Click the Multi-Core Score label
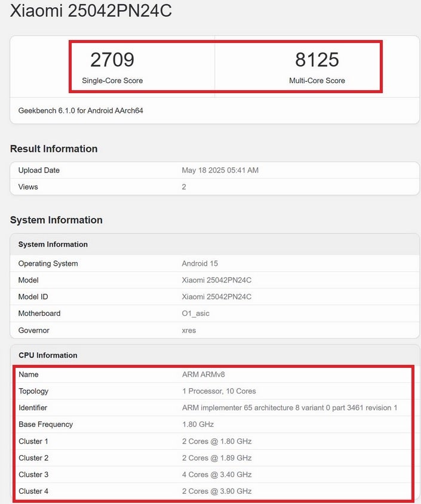 coord(317,81)
